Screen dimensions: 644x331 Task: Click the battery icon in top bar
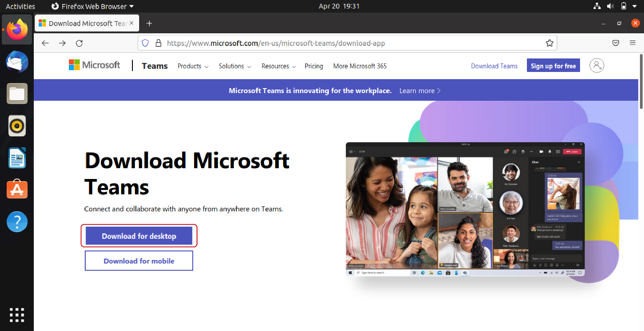(624, 6)
